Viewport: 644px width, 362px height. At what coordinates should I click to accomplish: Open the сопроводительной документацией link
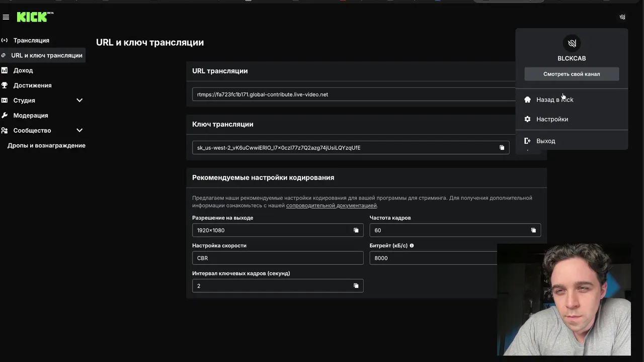pos(331,205)
